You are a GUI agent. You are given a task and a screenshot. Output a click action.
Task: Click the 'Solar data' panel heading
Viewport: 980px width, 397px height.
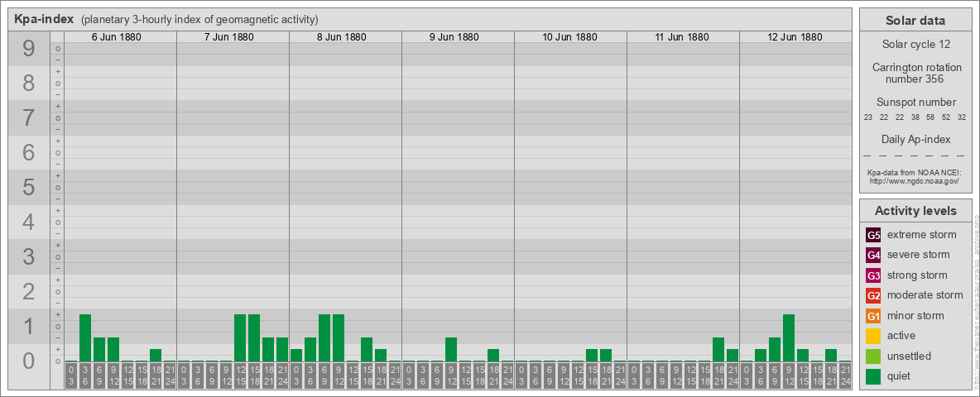click(x=915, y=20)
